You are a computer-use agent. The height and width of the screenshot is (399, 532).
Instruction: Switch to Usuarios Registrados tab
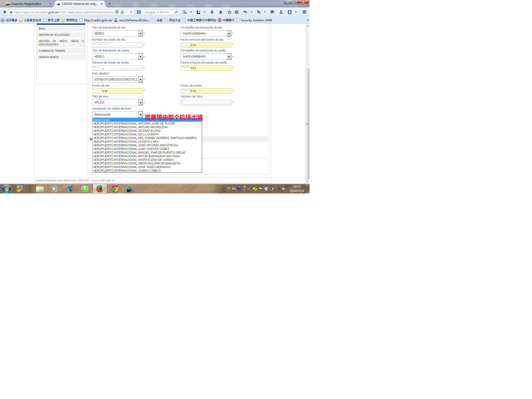pyautogui.click(x=26, y=4)
